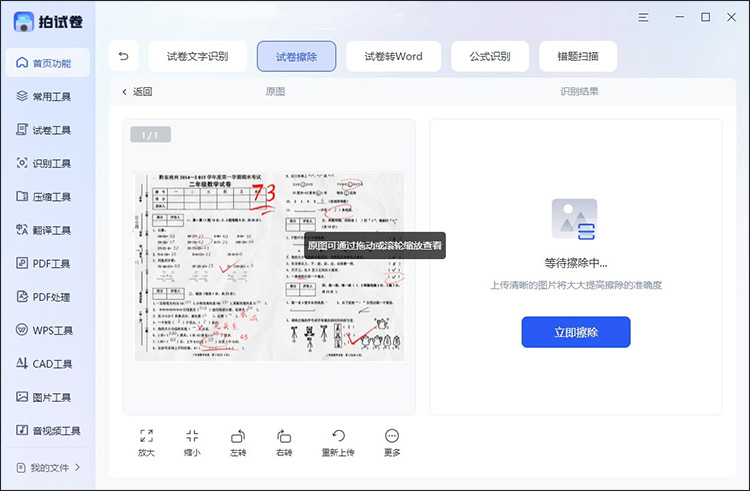This screenshot has height=491, width=750.
Task: Open the hamburger menu in the title bar
Action: click(x=643, y=18)
